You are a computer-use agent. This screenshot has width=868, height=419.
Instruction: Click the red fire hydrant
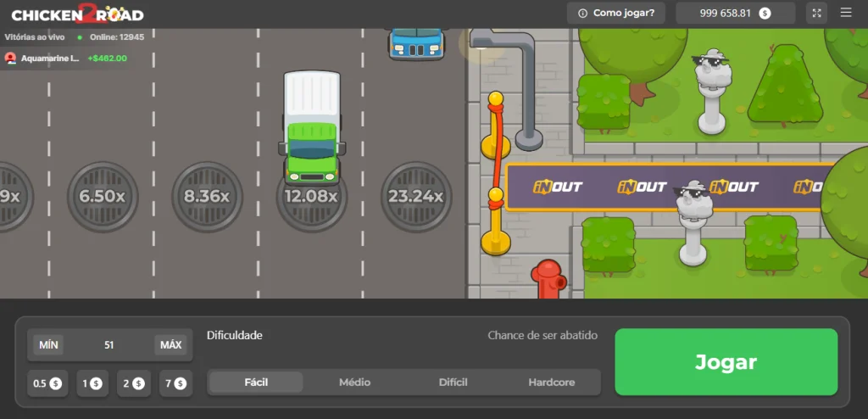pos(548,279)
